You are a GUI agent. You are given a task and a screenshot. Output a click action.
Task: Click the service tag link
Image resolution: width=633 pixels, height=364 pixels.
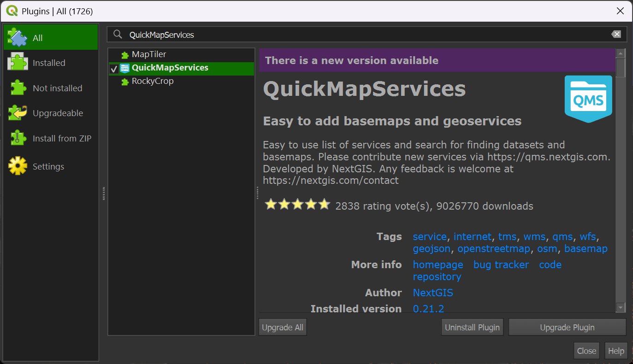430,236
